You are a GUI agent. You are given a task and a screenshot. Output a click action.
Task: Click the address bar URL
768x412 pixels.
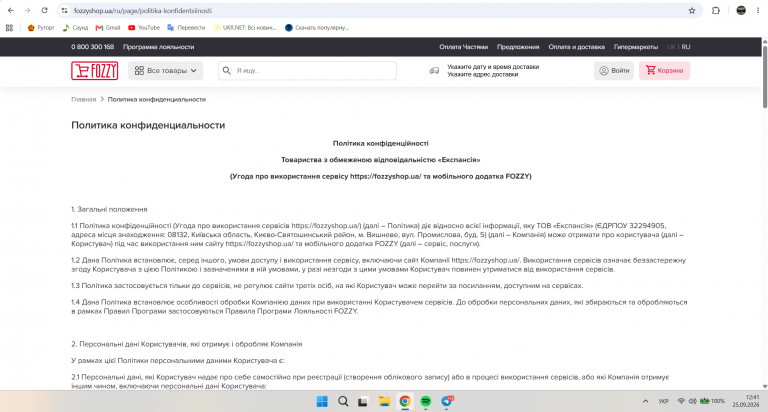point(143,10)
